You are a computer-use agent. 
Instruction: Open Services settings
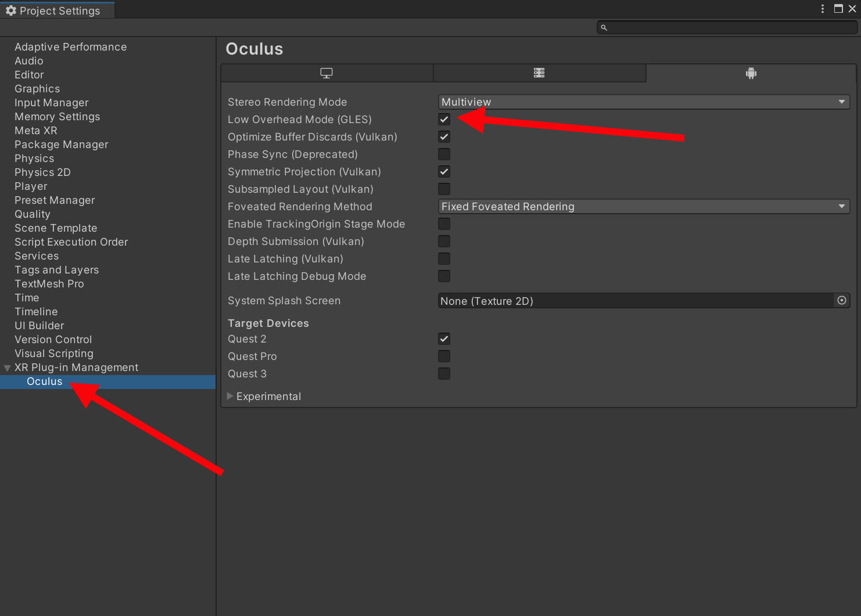click(37, 256)
